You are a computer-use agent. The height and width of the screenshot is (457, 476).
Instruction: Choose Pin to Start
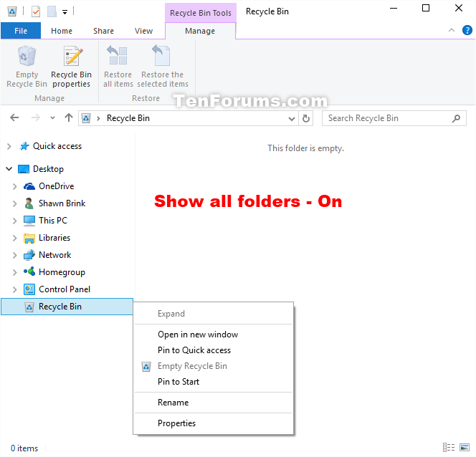click(x=214, y=382)
